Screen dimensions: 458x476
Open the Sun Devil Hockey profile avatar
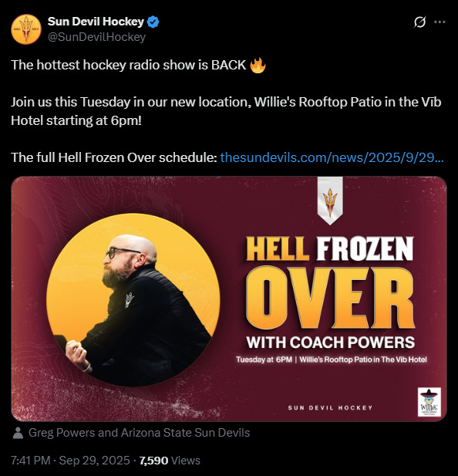26,29
